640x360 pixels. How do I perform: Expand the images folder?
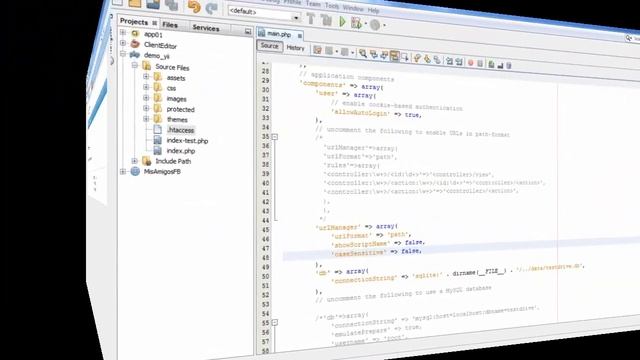(146, 98)
